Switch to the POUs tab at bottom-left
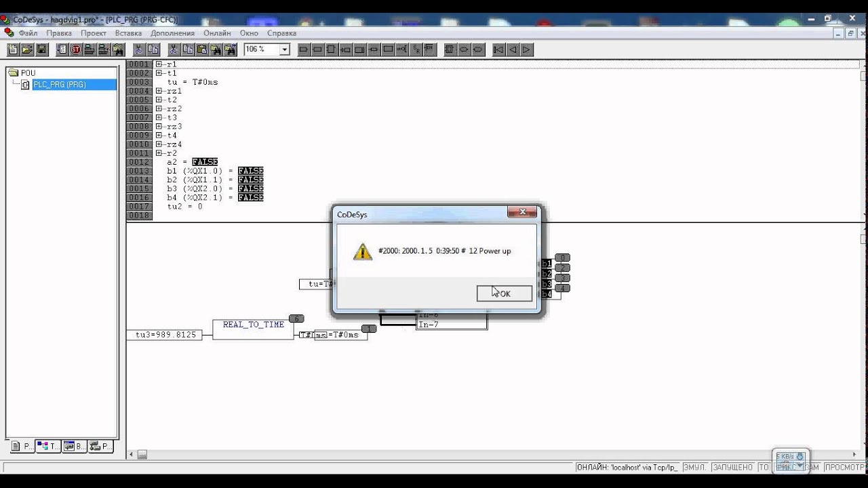The height and width of the screenshot is (488, 868). click(22, 446)
